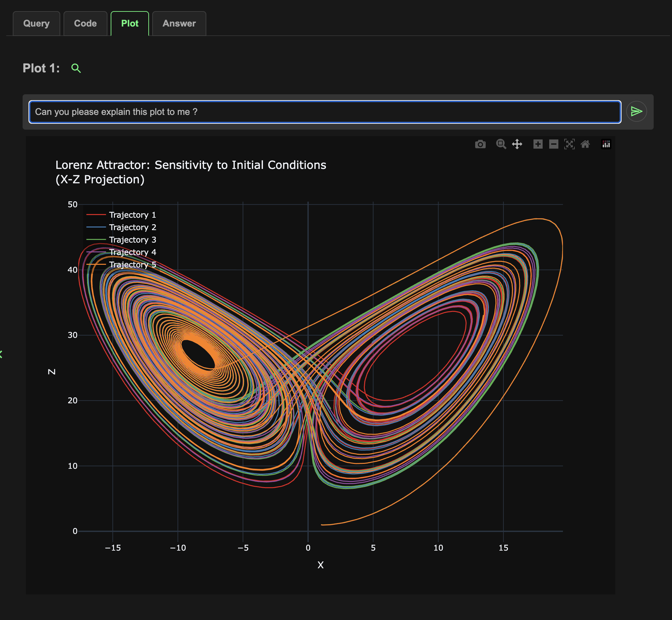Autoscale the plot axes

click(x=569, y=144)
